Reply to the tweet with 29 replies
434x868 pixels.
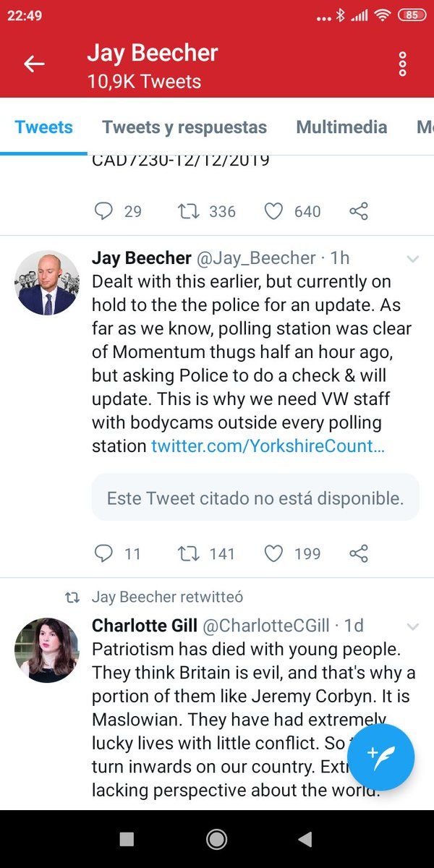(x=104, y=211)
